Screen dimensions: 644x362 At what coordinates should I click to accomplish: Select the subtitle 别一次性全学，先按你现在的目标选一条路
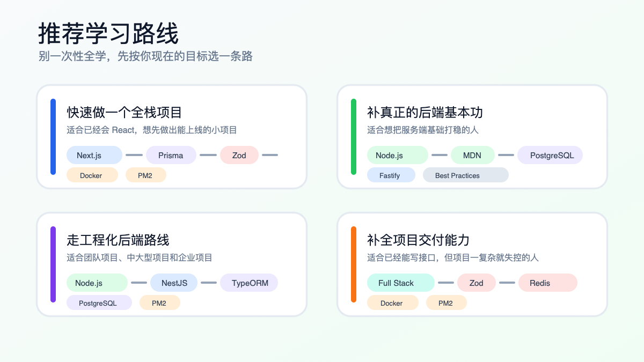(145, 56)
